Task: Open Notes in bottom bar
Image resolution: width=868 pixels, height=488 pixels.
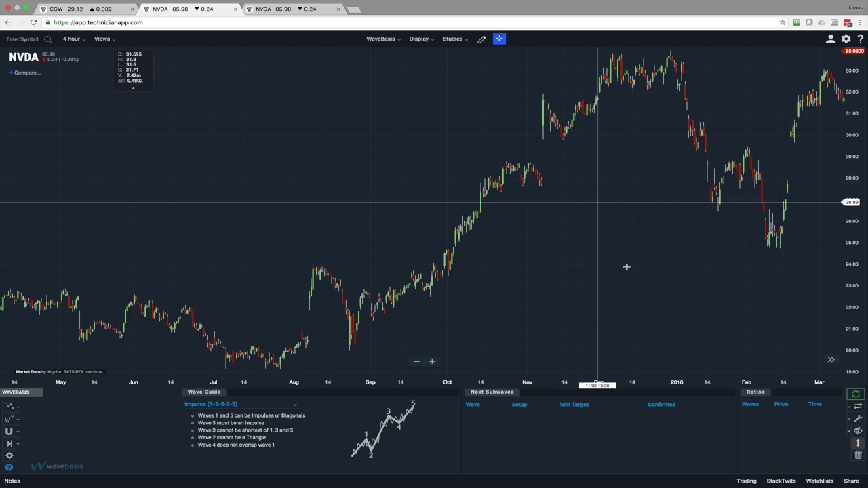Action: point(12,481)
